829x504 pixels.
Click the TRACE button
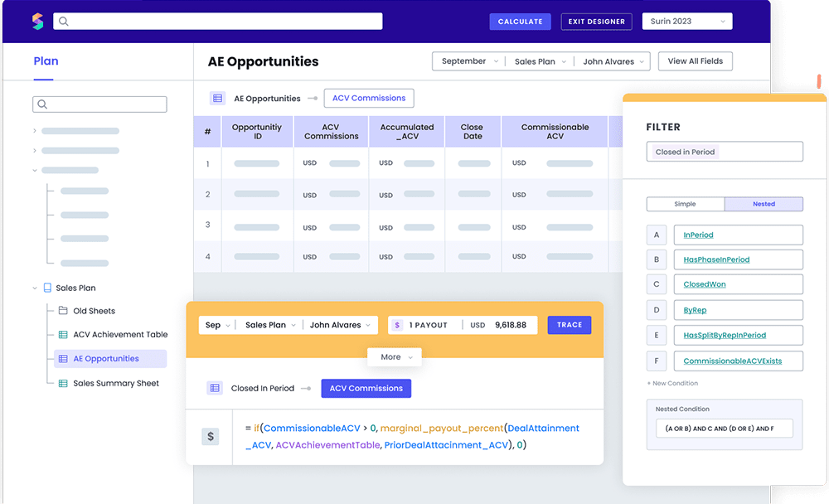coord(570,325)
